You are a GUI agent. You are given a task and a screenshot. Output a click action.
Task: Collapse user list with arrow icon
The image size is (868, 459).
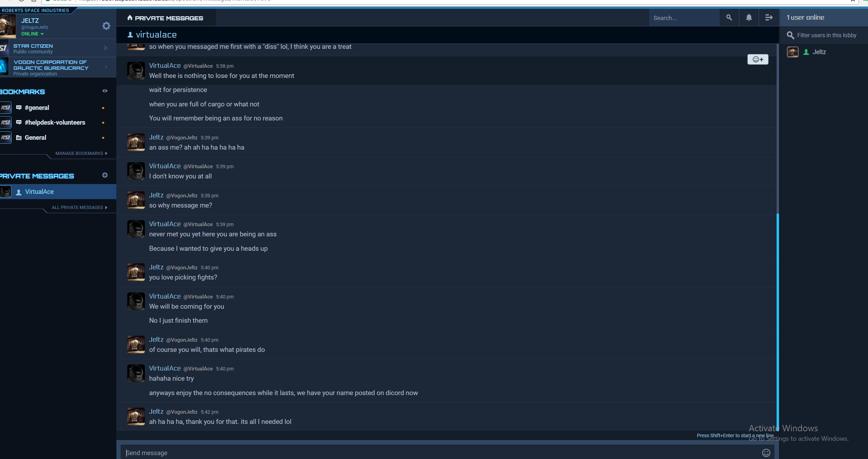click(769, 18)
